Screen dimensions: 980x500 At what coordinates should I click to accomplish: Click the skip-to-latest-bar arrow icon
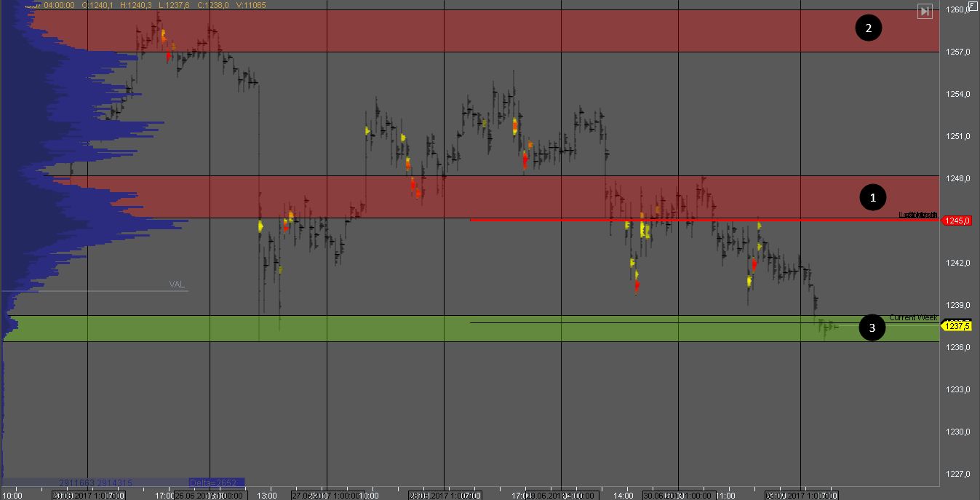click(x=925, y=11)
